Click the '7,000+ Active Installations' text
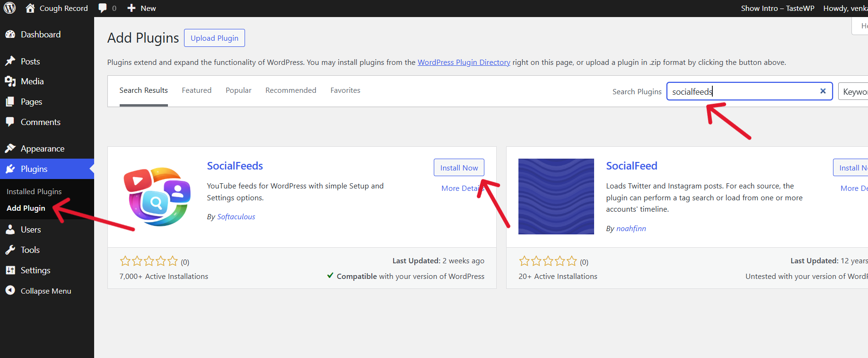 point(164,276)
